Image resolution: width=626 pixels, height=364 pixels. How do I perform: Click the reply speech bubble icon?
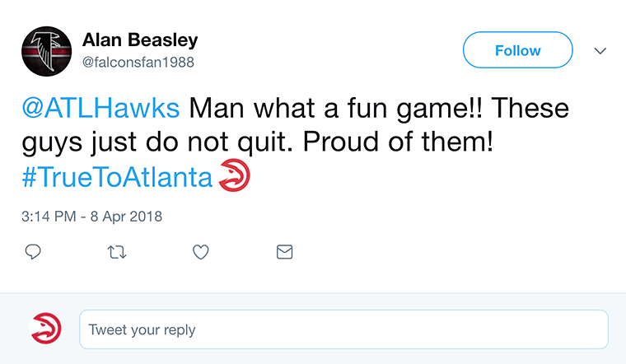coord(33,252)
